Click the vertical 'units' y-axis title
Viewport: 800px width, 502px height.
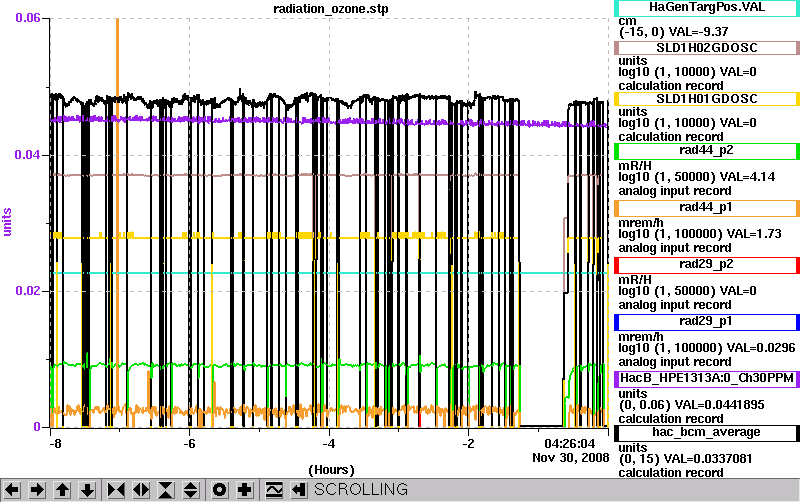[x=7, y=222]
